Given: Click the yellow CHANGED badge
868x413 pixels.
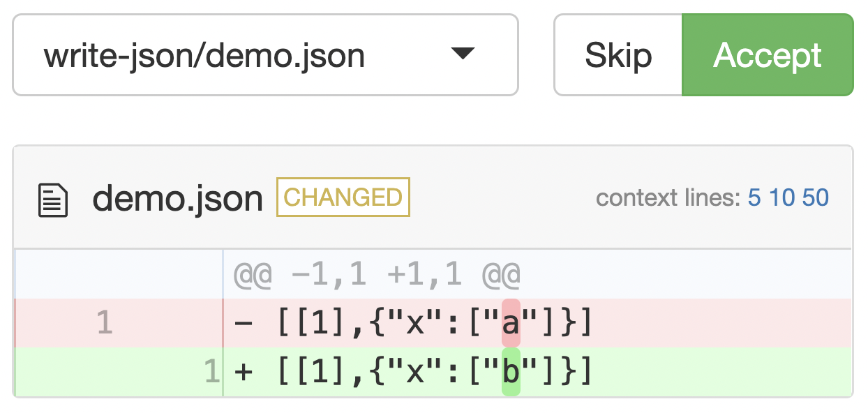Looking at the screenshot, I should (x=343, y=197).
